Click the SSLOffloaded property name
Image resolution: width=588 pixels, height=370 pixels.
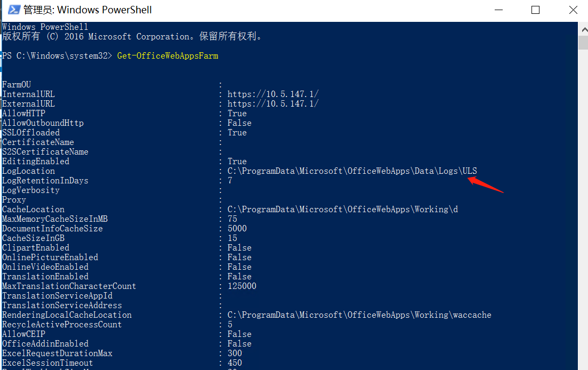(x=31, y=133)
